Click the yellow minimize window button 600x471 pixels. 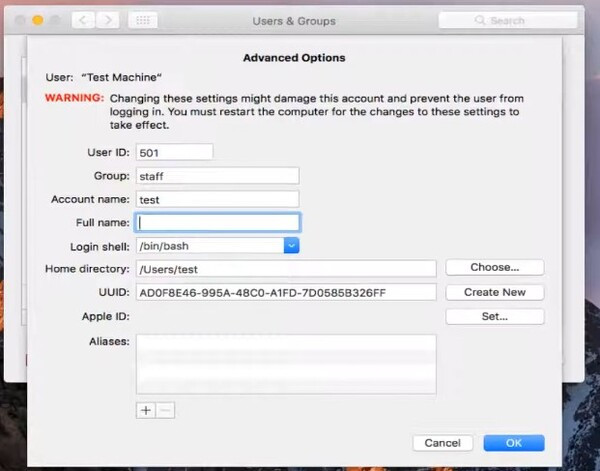point(38,20)
